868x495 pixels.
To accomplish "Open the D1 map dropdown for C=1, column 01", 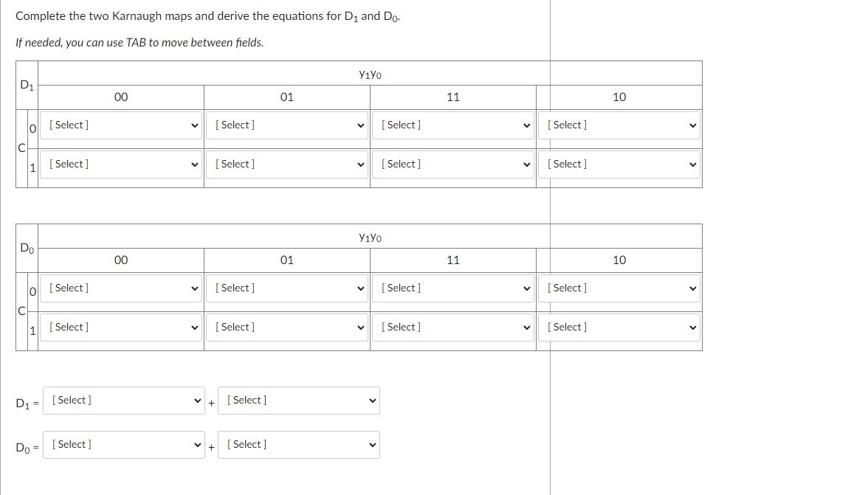I will [x=287, y=164].
